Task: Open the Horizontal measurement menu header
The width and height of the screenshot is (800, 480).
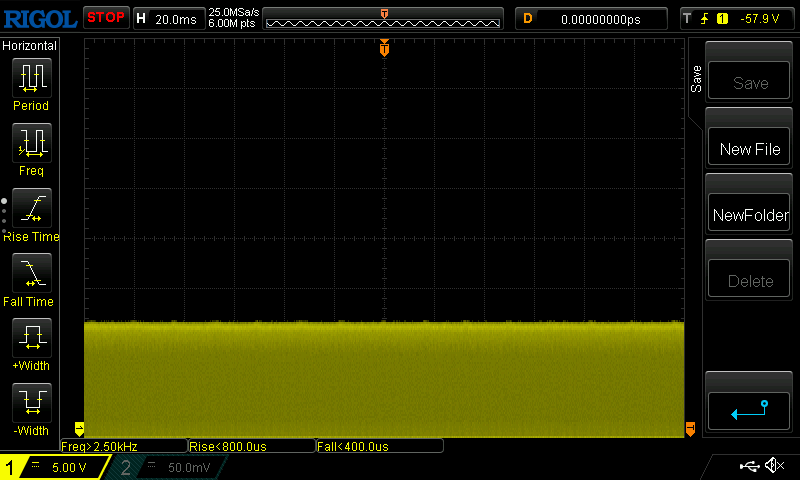Action: pos(30,46)
